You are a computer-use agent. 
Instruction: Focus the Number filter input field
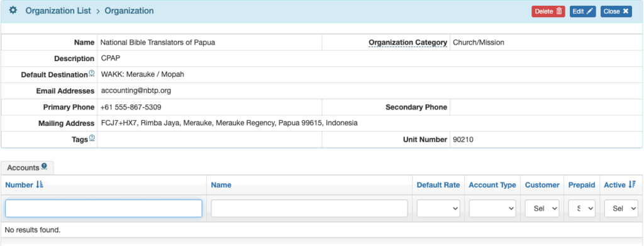tap(104, 209)
